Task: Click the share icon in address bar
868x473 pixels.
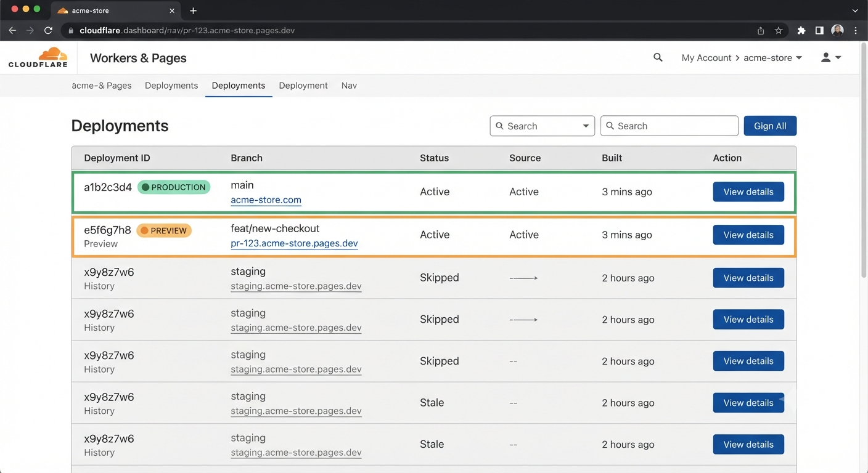Action: tap(761, 30)
